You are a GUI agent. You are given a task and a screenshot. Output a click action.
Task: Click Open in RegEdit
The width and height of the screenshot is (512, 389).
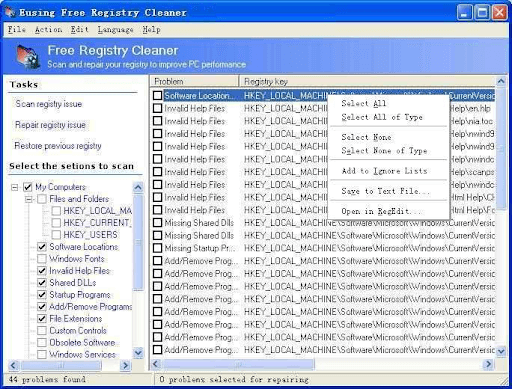pyautogui.click(x=381, y=211)
